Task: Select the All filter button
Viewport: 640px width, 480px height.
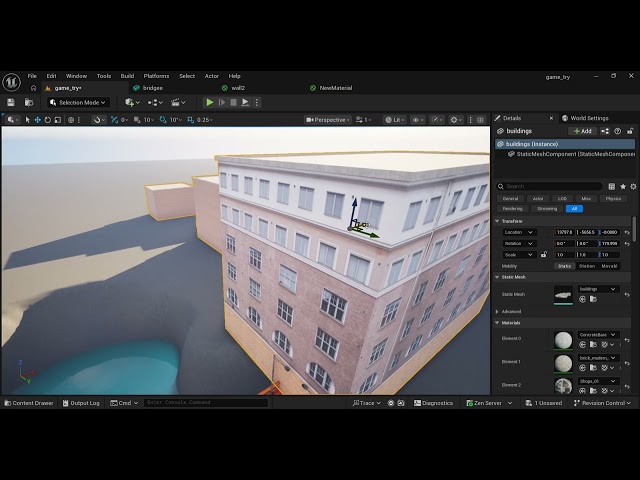Action: point(574,209)
